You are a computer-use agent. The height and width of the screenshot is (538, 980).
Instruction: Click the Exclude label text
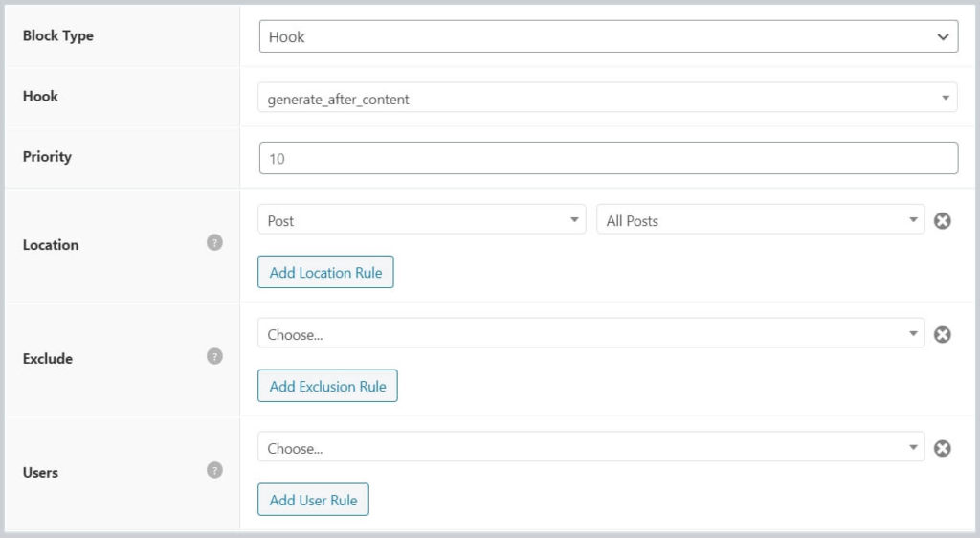point(48,359)
